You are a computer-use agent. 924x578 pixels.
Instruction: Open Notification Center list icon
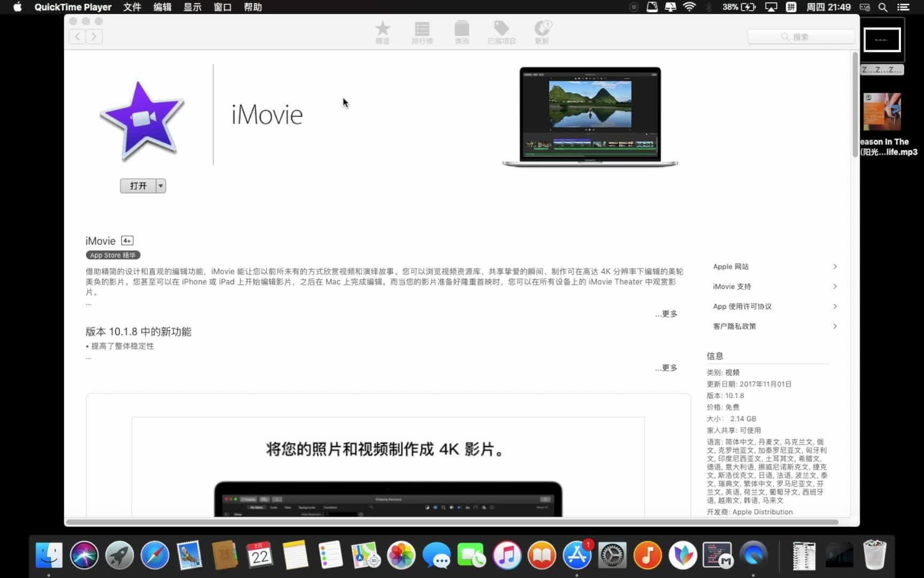coord(903,7)
